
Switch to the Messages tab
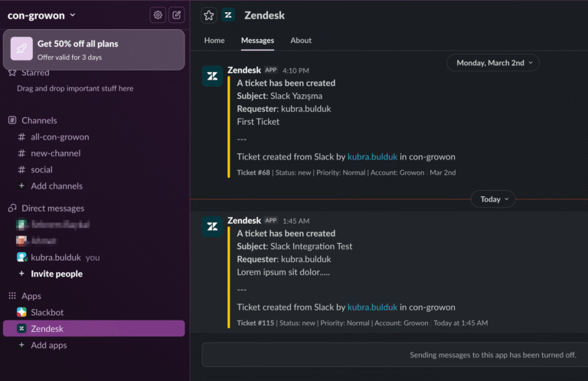[x=257, y=40]
